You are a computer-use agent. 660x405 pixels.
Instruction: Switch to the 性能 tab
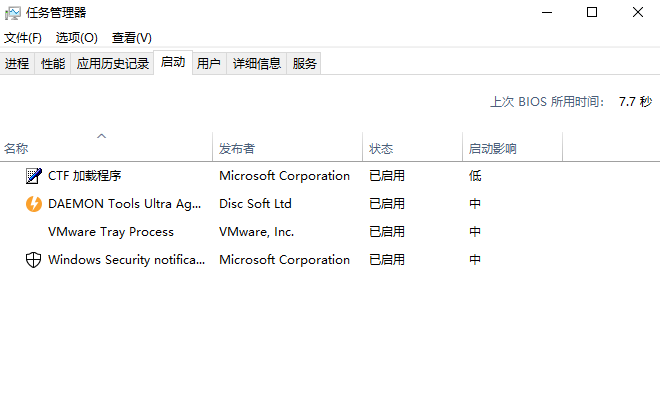tap(53, 64)
